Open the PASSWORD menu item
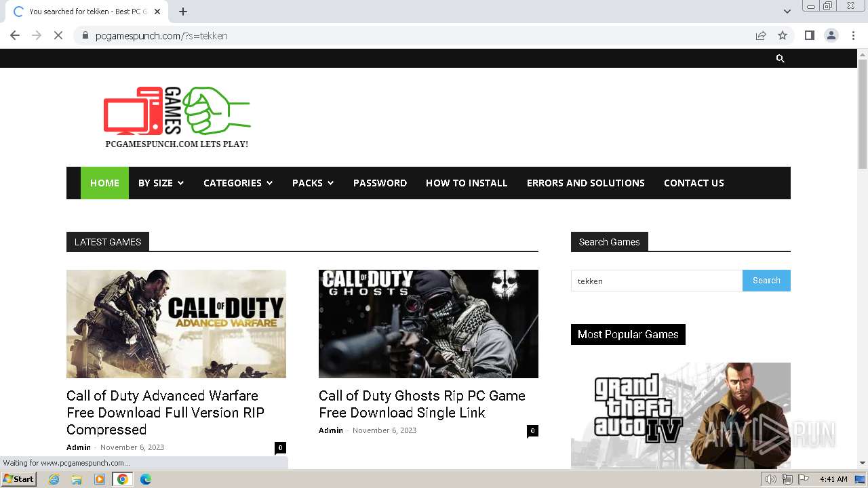The image size is (868, 488). [380, 183]
